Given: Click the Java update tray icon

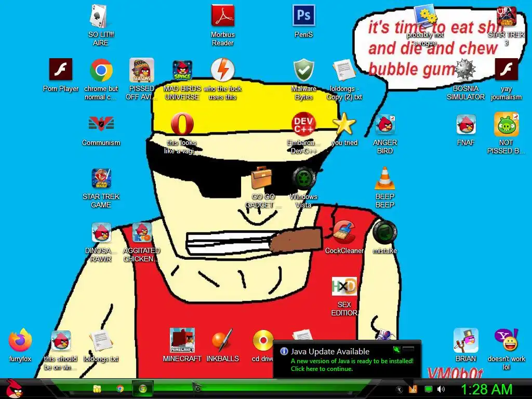Looking at the screenshot, I should 413,389.
